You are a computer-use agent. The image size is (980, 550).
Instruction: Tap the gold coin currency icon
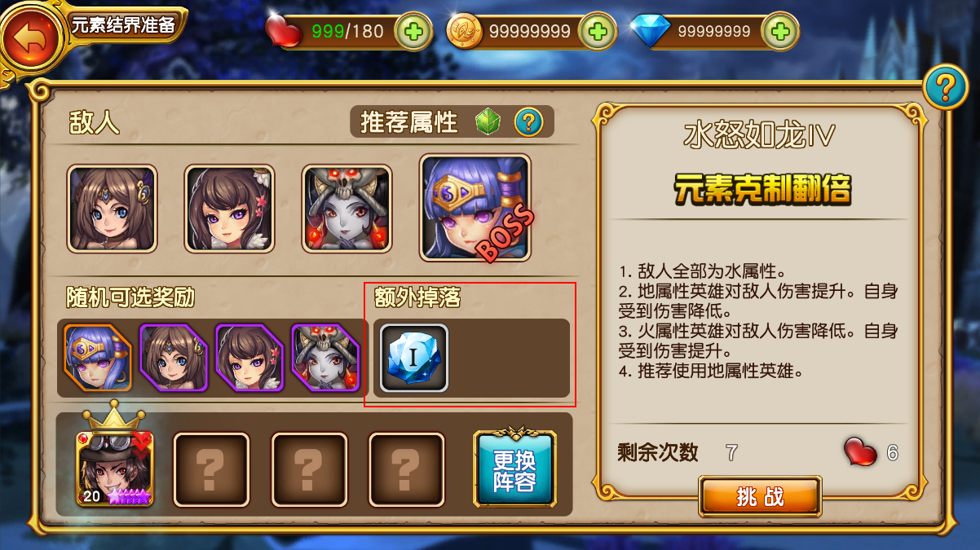466,32
